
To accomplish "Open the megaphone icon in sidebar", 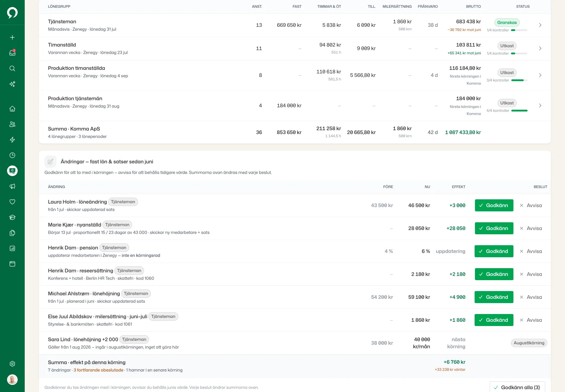I will point(12,186).
